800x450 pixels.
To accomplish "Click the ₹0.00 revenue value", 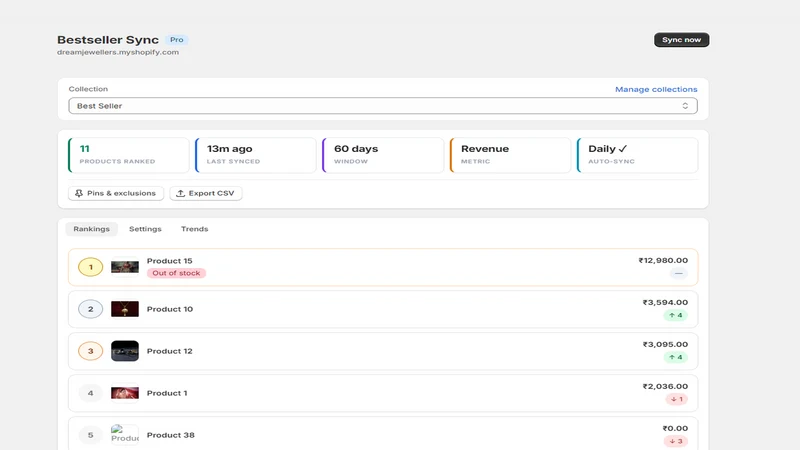I will (x=675, y=429).
